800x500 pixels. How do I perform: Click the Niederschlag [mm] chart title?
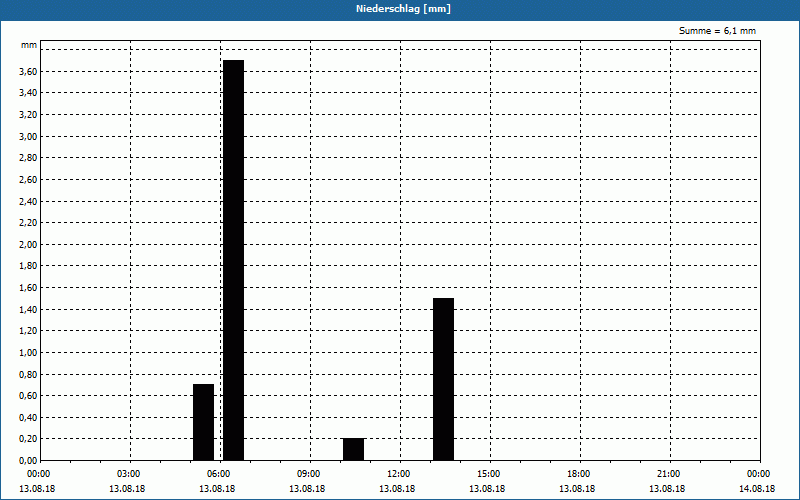tap(403, 9)
